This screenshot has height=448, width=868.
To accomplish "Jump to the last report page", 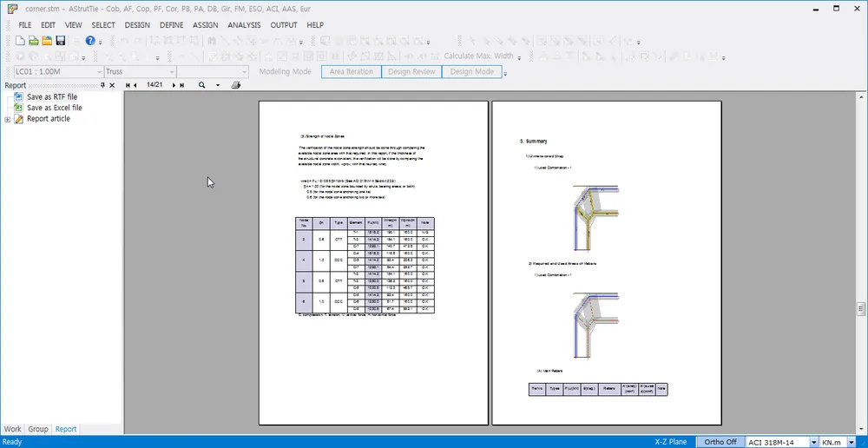I will coord(181,85).
